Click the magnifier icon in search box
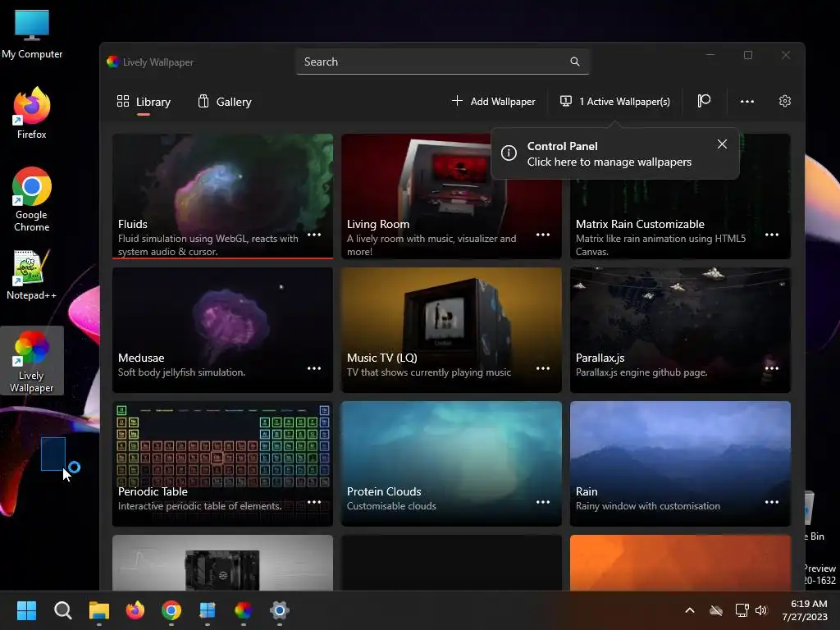Screen dimensions: 840x630 point(575,62)
